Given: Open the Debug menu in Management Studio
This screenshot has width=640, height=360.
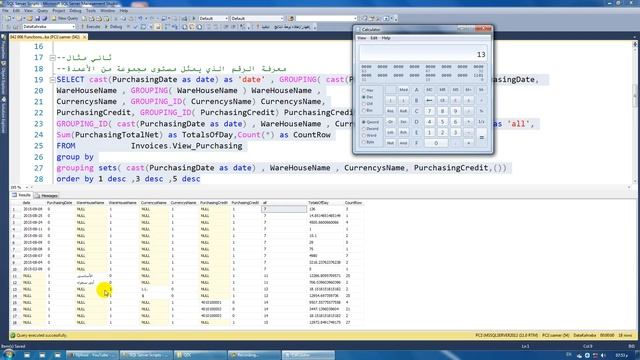Looking at the screenshot, I should (x=75, y=11).
